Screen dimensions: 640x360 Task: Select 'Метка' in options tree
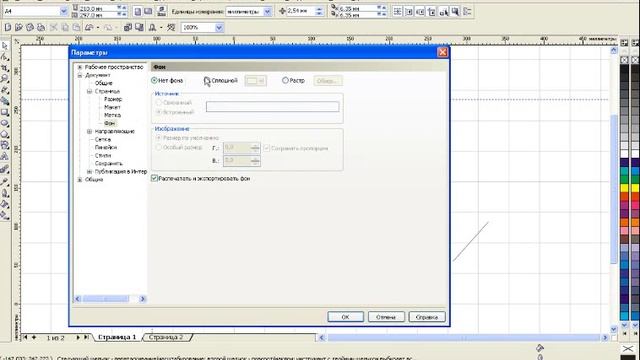coord(112,115)
